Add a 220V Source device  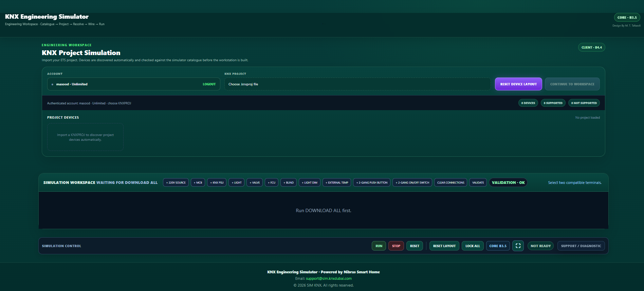(x=176, y=183)
